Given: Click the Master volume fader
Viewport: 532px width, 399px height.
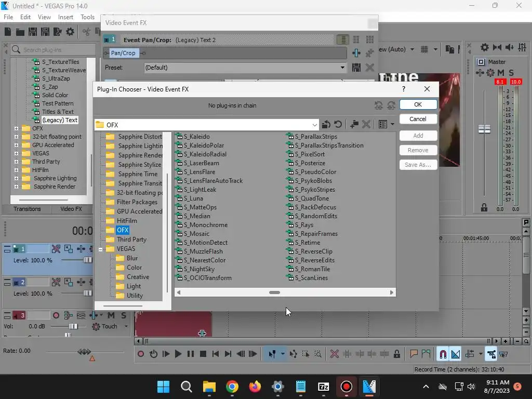Looking at the screenshot, I should pyautogui.click(x=484, y=129).
